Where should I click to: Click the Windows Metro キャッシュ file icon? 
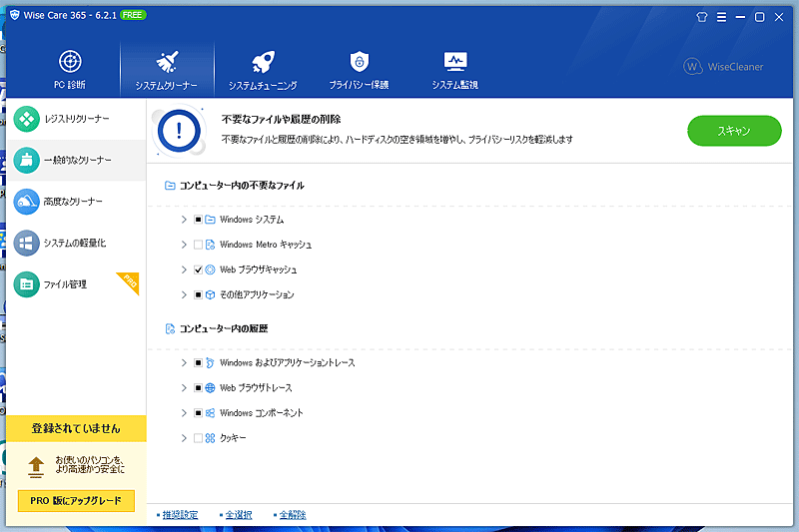point(210,245)
